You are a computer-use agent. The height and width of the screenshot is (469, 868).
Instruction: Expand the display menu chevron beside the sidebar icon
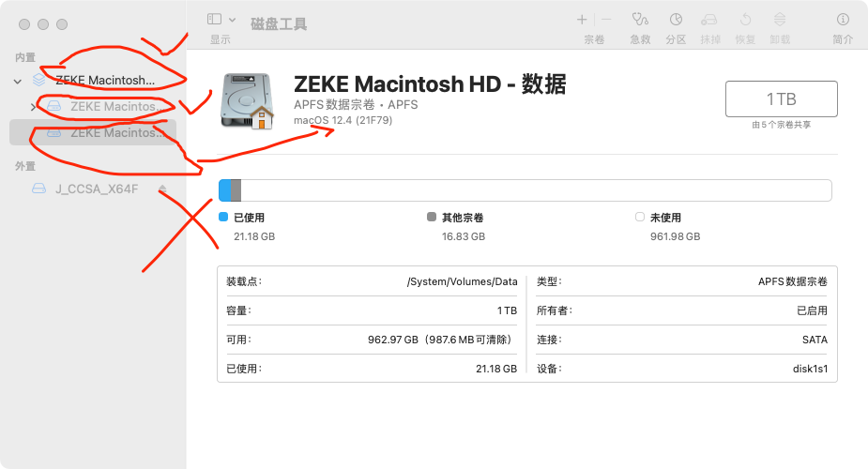click(x=233, y=20)
